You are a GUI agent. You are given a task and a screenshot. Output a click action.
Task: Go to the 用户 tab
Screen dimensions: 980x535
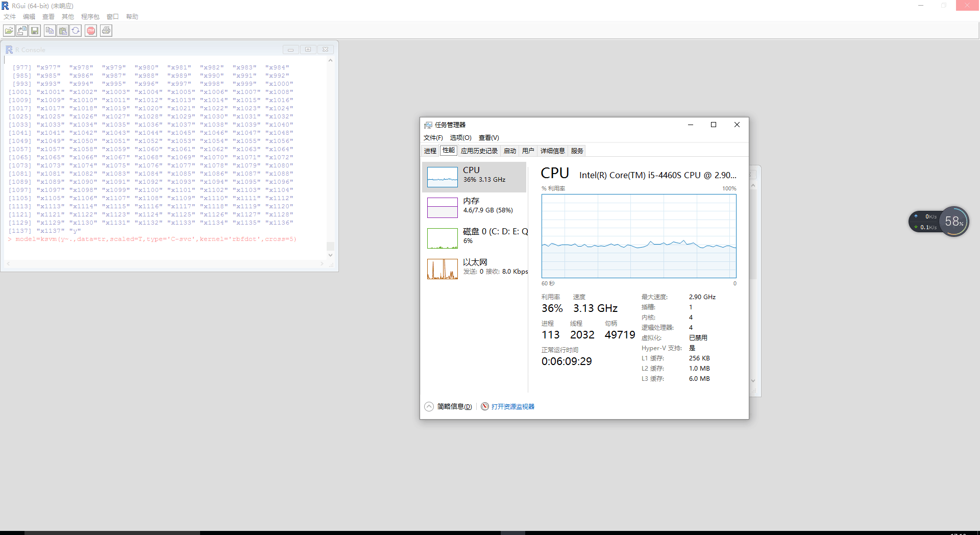point(528,151)
